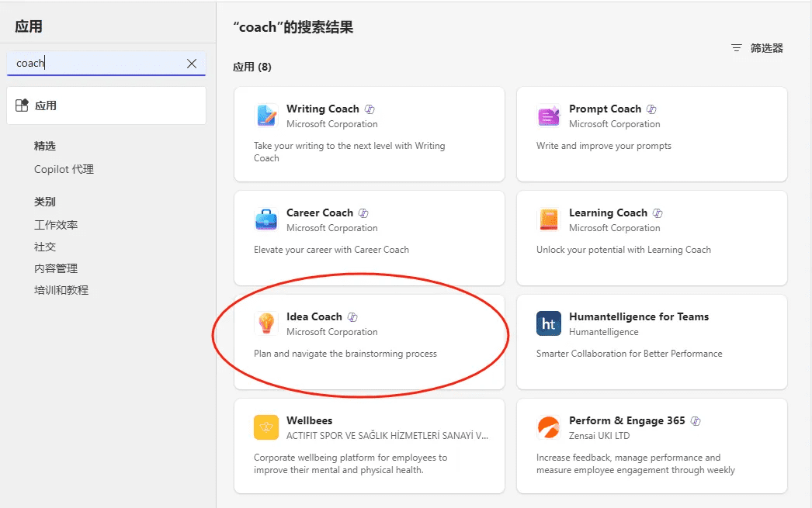Click 'Write and improve your prompts' description
Screen dimensions: 812x508
604,146
